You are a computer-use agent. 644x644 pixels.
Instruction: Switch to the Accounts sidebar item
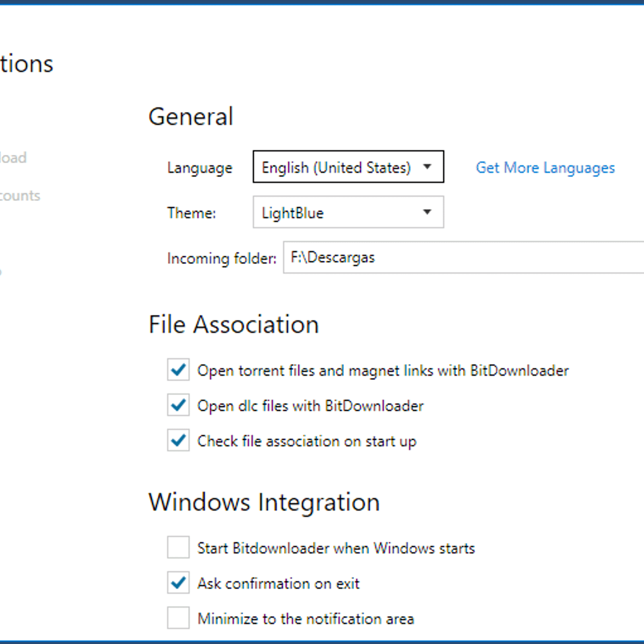(19, 196)
